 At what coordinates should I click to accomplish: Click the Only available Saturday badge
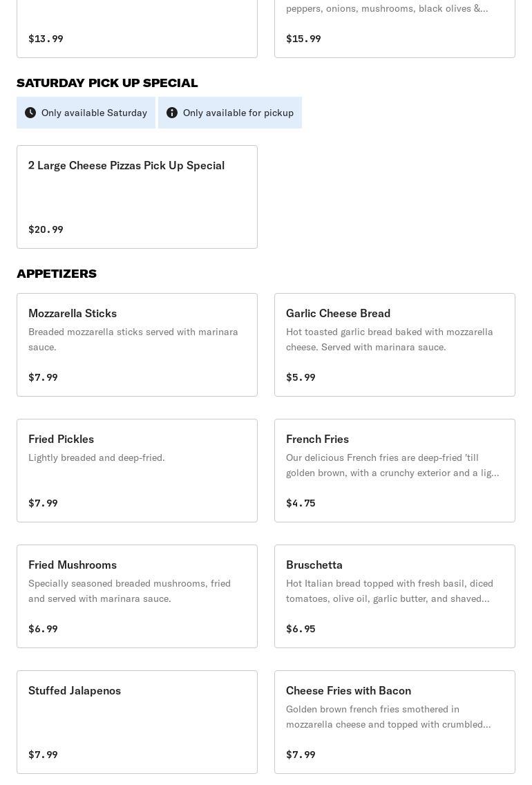86,113
